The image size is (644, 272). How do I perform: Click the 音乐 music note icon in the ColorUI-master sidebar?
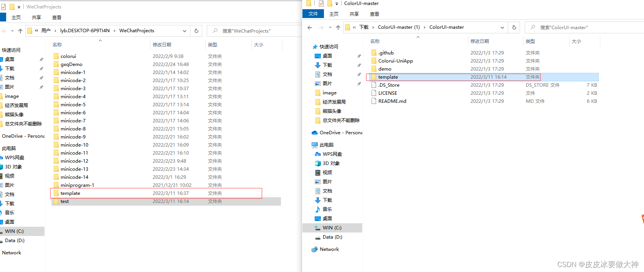click(x=318, y=209)
